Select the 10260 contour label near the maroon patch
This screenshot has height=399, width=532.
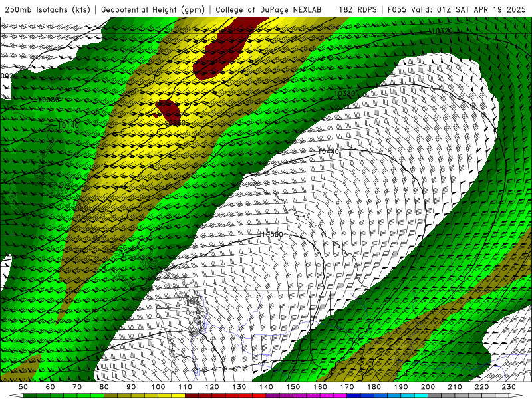[175, 123]
